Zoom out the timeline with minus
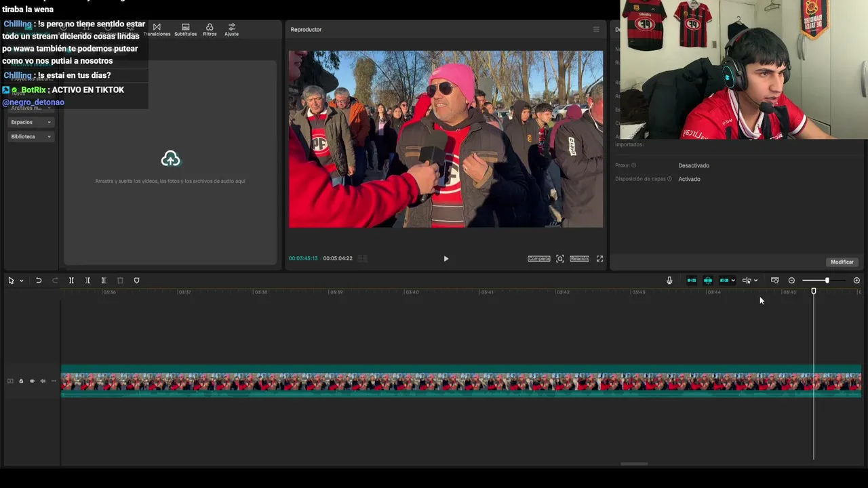This screenshot has height=488, width=868. click(791, 281)
